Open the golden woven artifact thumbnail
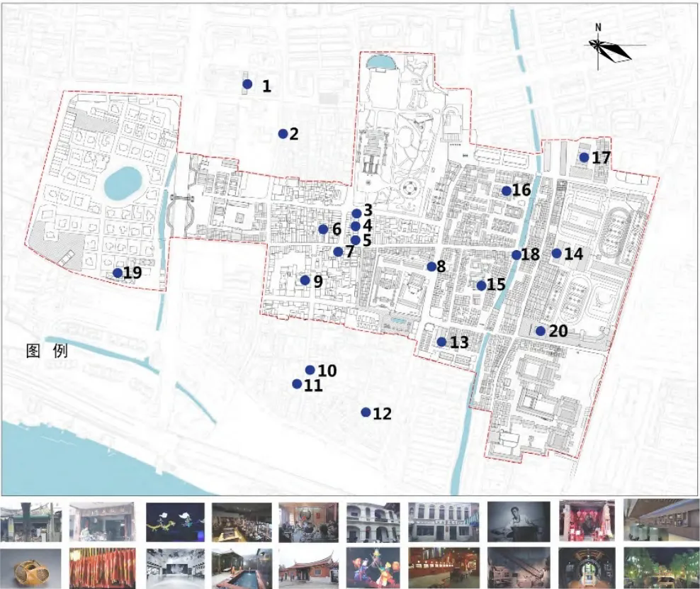This screenshot has width=700, height=589. (30, 566)
